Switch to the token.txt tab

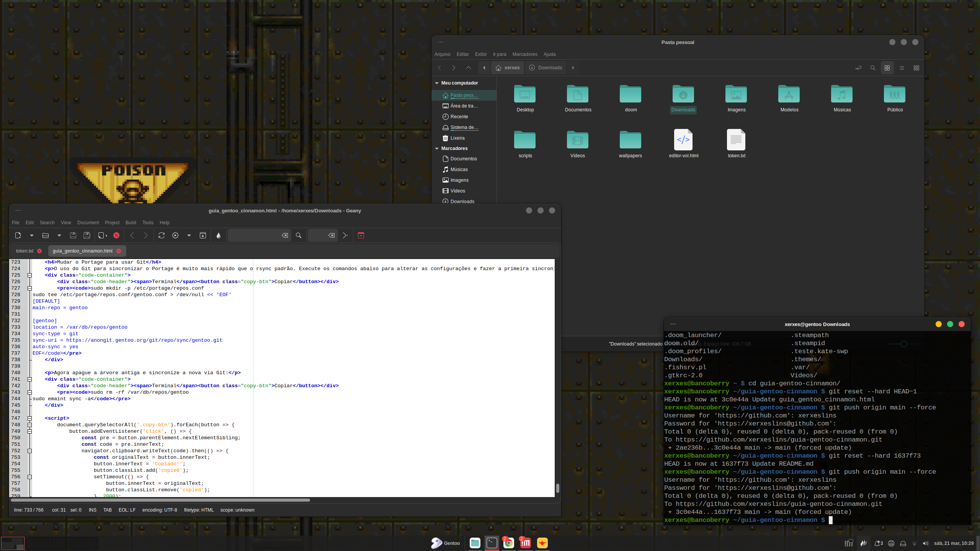pyautogui.click(x=25, y=251)
